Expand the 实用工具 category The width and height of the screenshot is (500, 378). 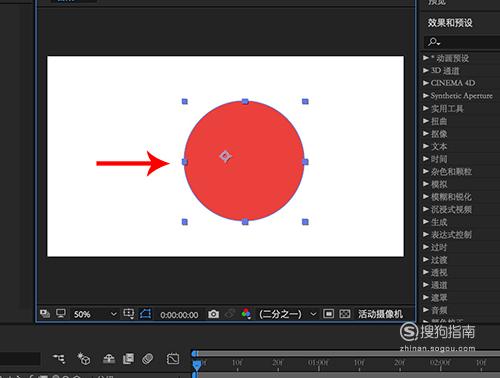click(426, 108)
